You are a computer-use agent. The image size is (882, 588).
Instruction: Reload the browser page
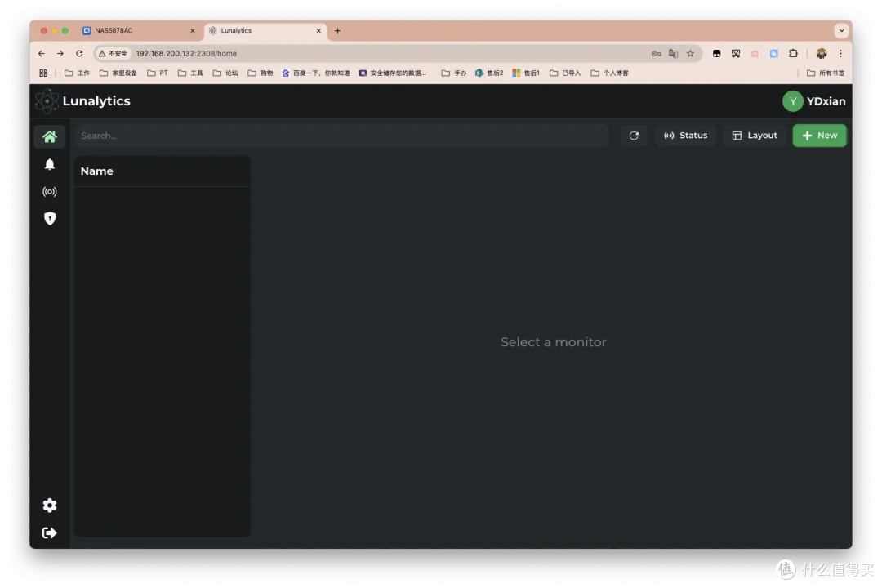point(79,53)
